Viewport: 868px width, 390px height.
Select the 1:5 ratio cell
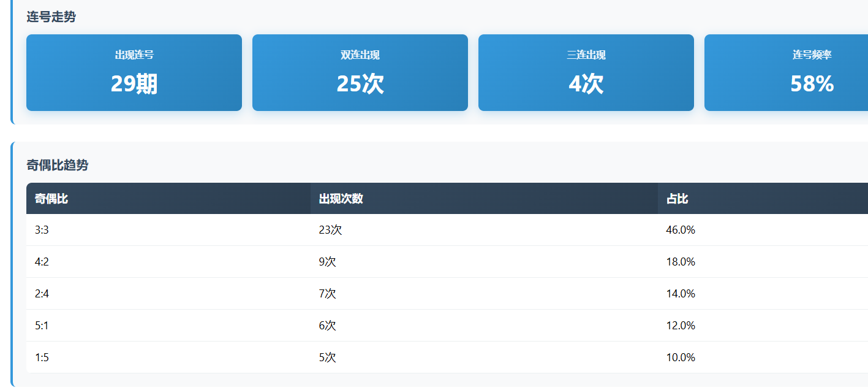click(x=42, y=357)
